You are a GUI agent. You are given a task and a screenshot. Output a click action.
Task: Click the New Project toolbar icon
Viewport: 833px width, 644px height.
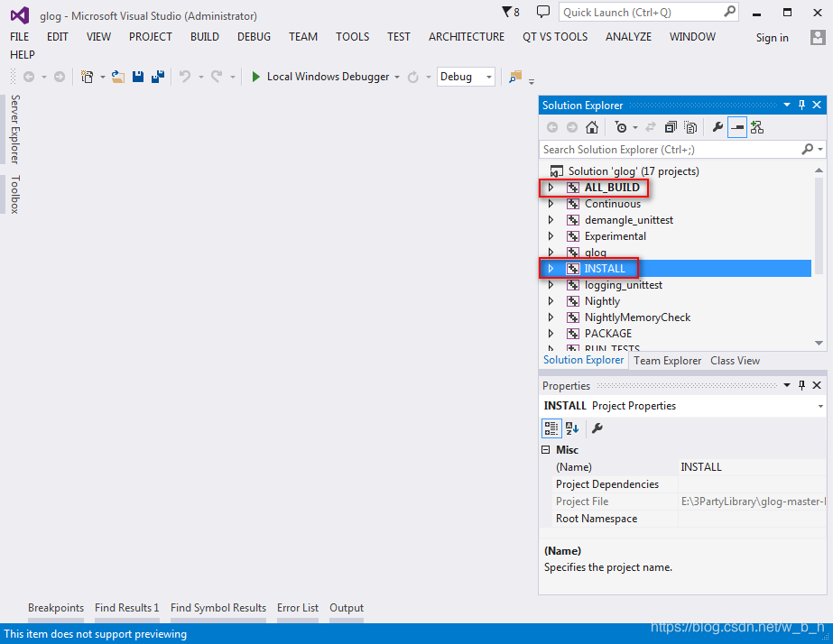[87, 77]
